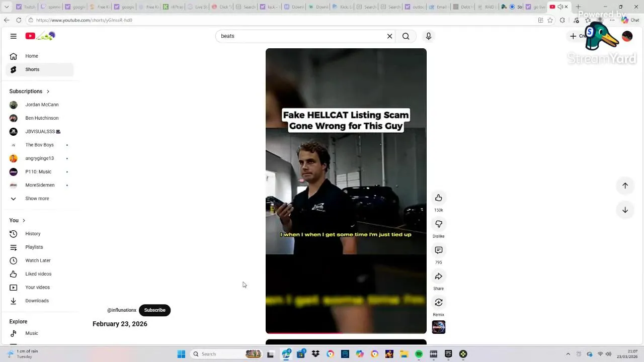Viewport: 644px width, 362px height.
Task: Open the taskbar clock and date
Action: (x=627, y=354)
